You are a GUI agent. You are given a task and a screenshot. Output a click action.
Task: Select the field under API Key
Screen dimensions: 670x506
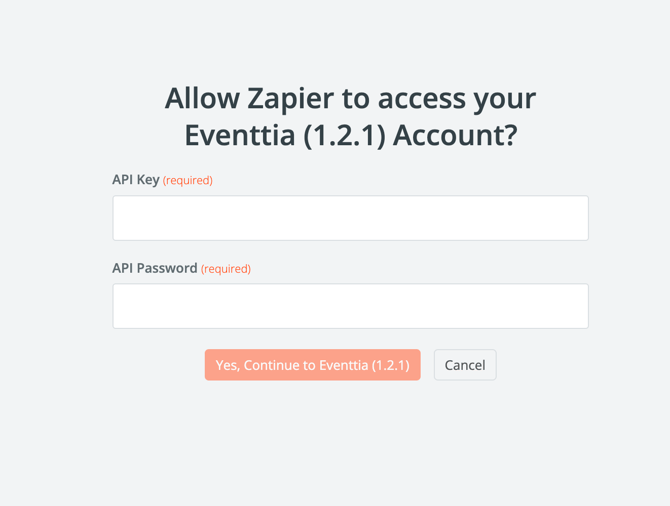[x=350, y=218]
